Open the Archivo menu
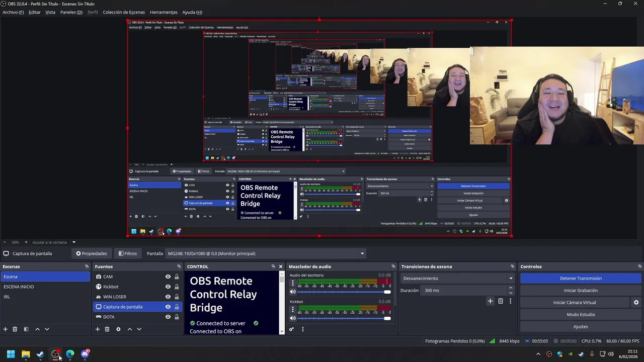 (13, 12)
